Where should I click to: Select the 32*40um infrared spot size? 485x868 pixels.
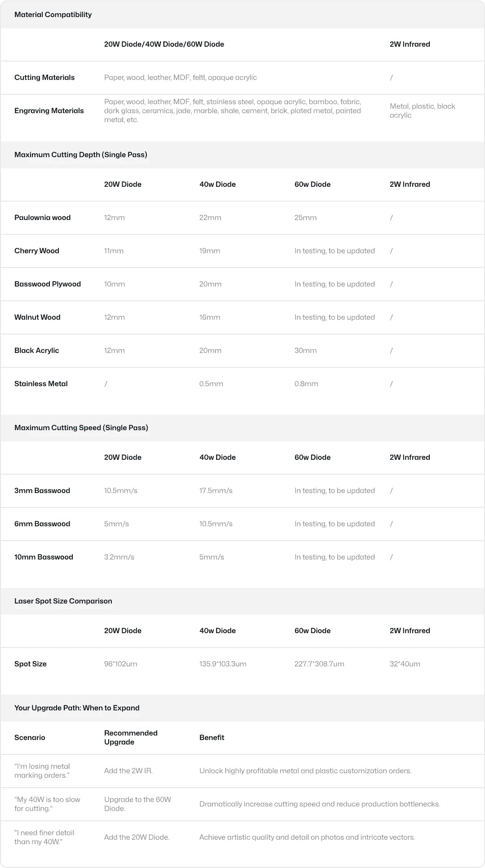pyautogui.click(x=405, y=664)
